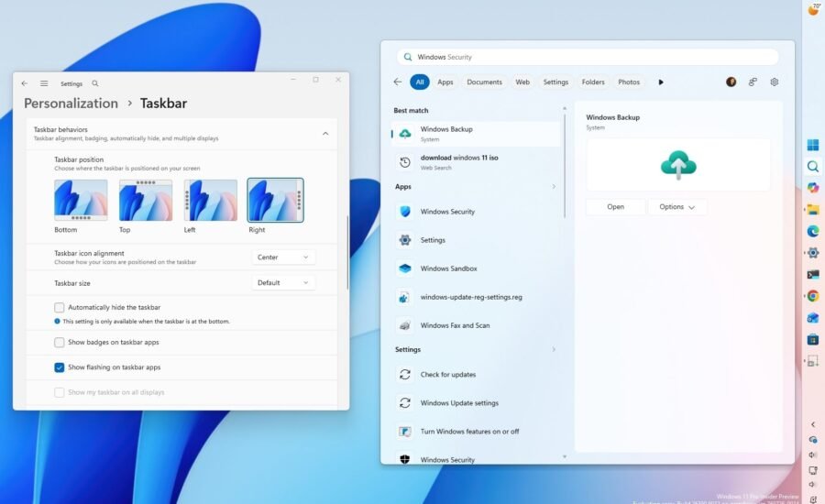Launch Google Chrome from the taskbar
This screenshot has width=825, height=504.
click(x=813, y=296)
